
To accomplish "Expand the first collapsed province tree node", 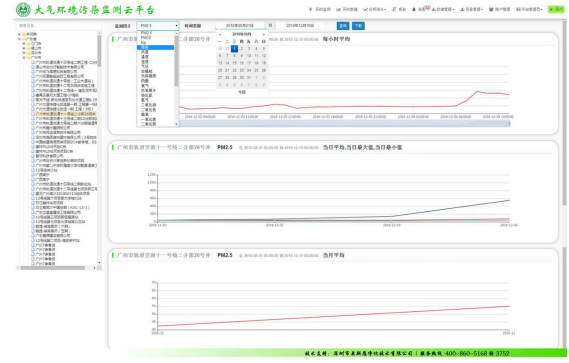I will coord(19,34).
